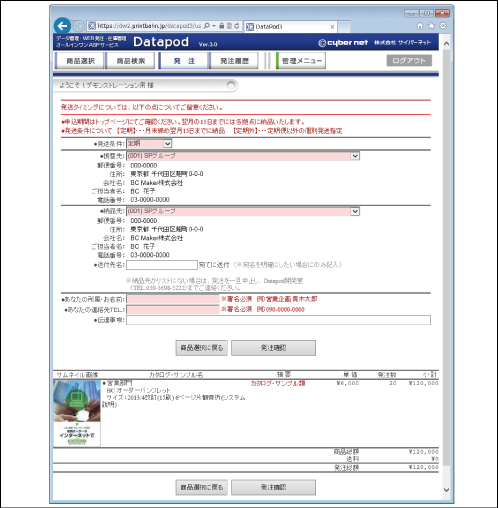Click the lock security icon in address bar
This screenshot has width=498, height=508.
[x=222, y=26]
